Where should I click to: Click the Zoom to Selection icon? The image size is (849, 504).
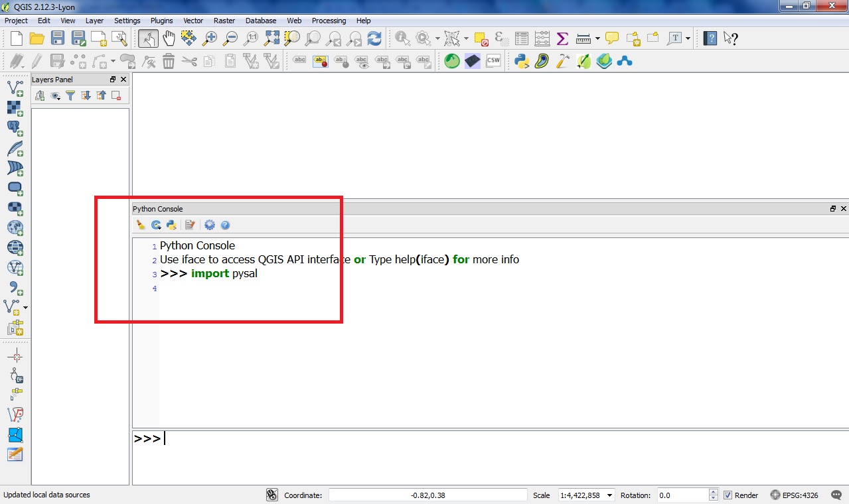tap(292, 38)
